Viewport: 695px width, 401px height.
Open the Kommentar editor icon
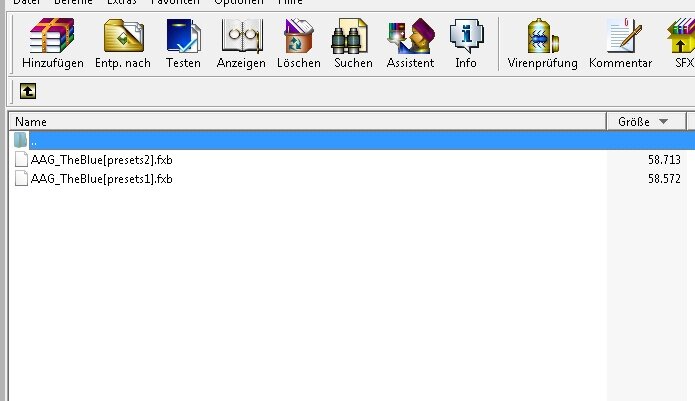[620, 44]
